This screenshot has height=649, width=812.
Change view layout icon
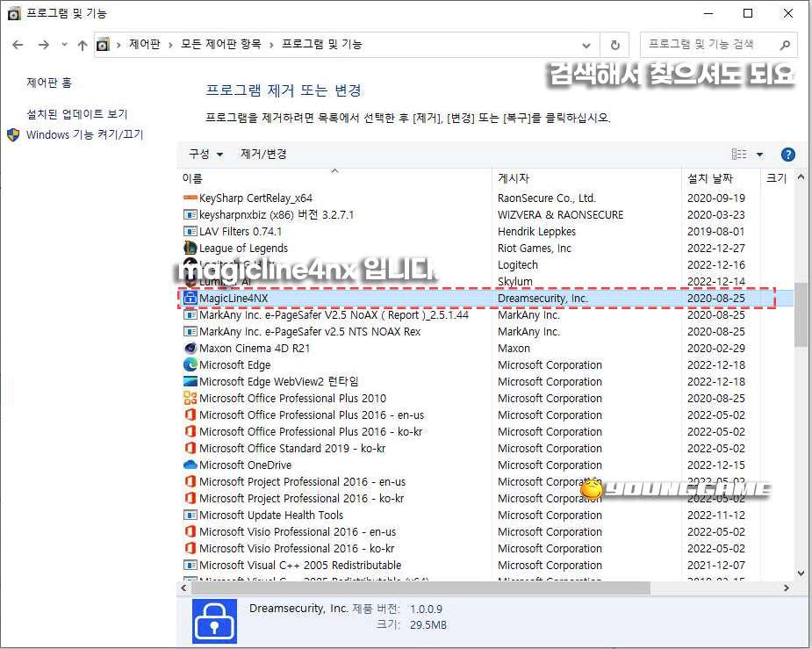[x=739, y=154]
